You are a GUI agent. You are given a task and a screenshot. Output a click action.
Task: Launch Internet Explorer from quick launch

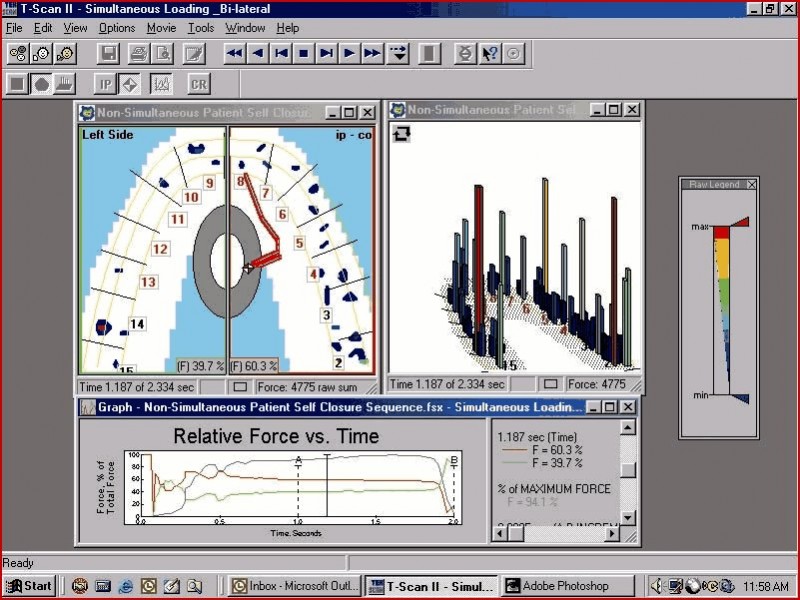click(x=126, y=586)
